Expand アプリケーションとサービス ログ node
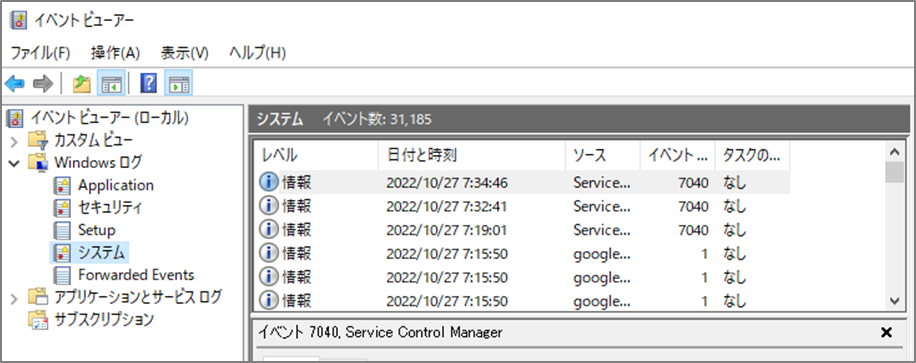 coord(15,298)
